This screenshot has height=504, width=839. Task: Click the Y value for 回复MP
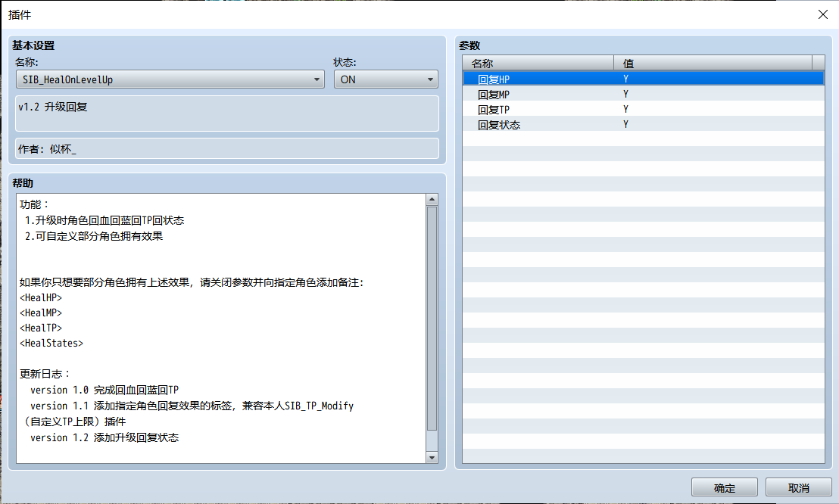[x=625, y=94]
